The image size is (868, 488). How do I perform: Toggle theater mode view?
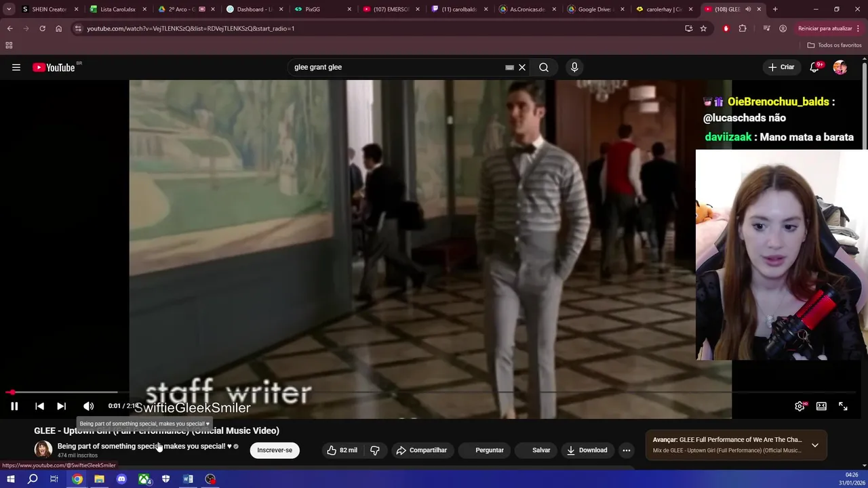(821, 406)
